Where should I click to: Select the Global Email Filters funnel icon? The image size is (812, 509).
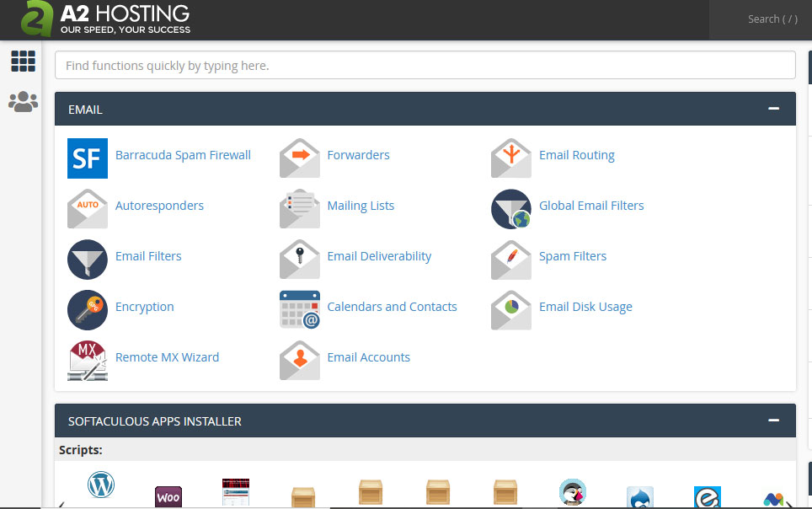point(511,208)
